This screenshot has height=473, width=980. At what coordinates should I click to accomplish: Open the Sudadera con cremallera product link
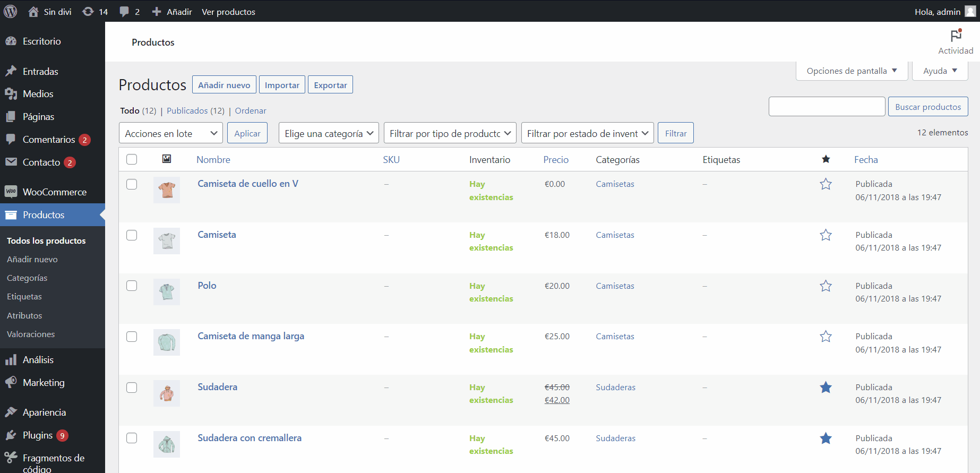pyautogui.click(x=250, y=438)
